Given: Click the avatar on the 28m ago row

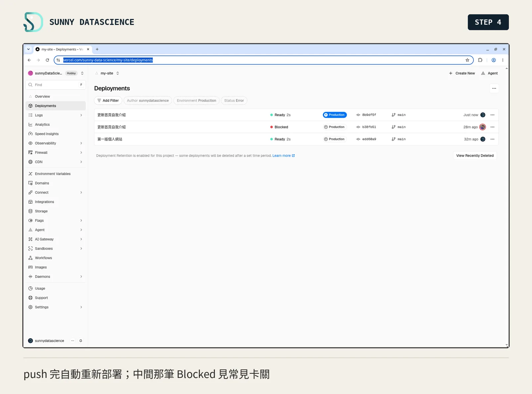Looking at the screenshot, I should [483, 127].
